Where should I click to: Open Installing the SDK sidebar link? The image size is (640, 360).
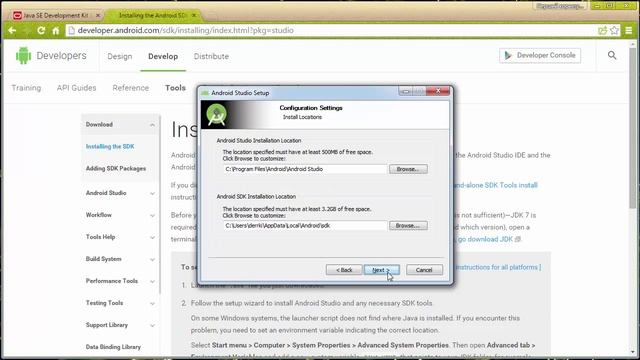point(110,146)
